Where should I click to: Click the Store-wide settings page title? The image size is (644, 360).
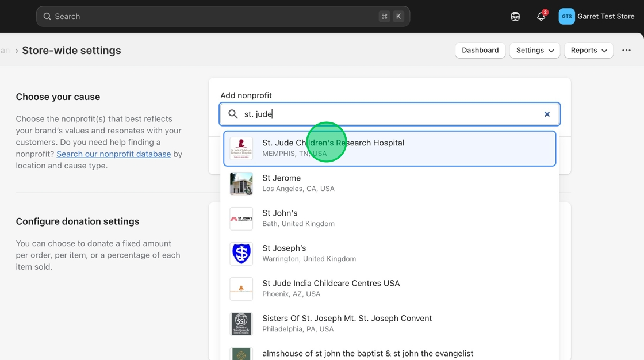[71, 51]
